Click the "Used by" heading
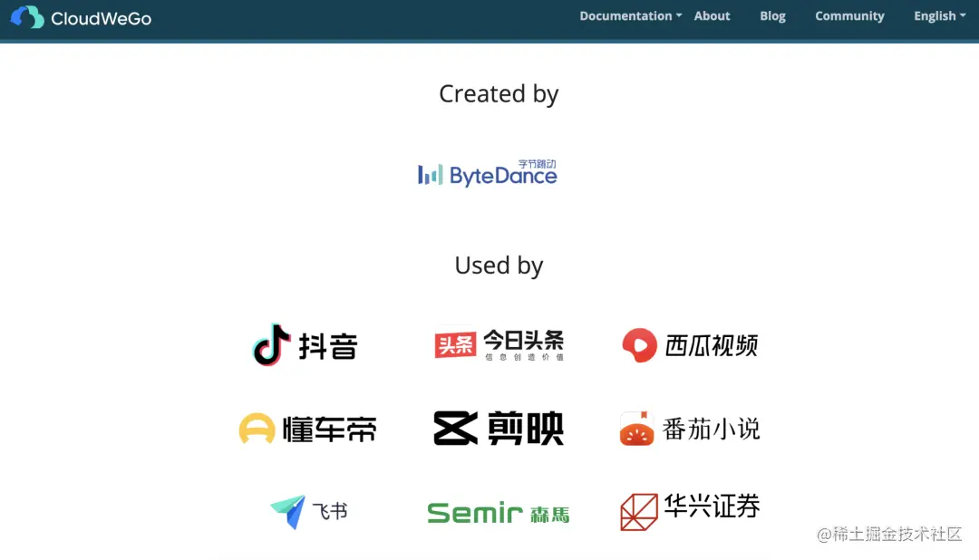Viewport: 979px width, 560px height. [x=499, y=266]
